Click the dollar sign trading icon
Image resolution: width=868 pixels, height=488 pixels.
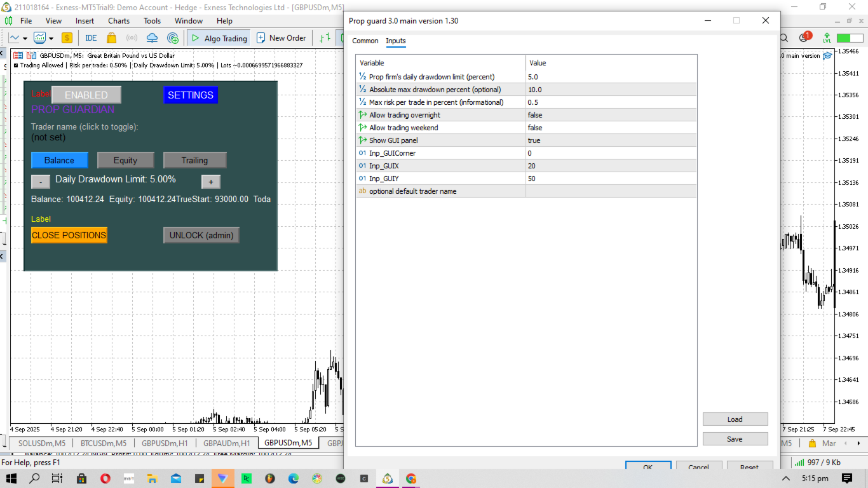tap(67, 38)
